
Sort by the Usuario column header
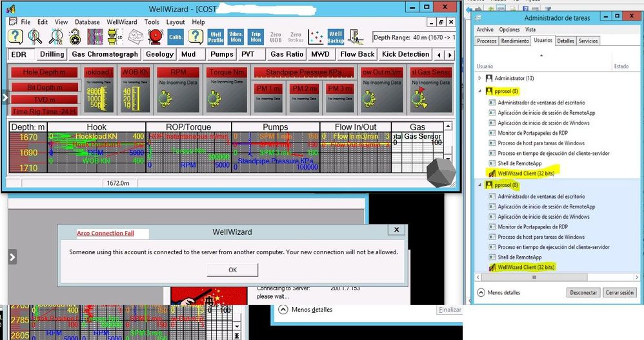click(x=485, y=66)
